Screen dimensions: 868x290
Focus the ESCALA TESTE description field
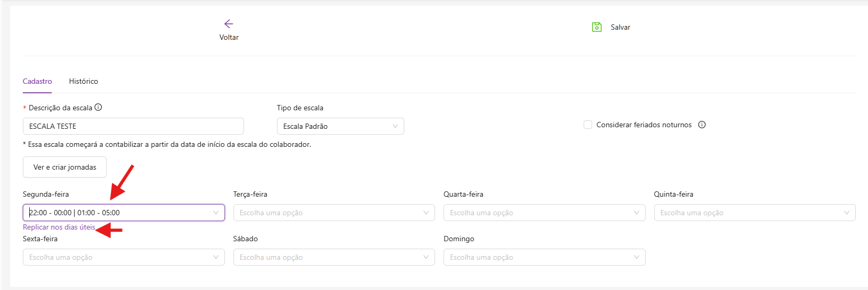133,126
